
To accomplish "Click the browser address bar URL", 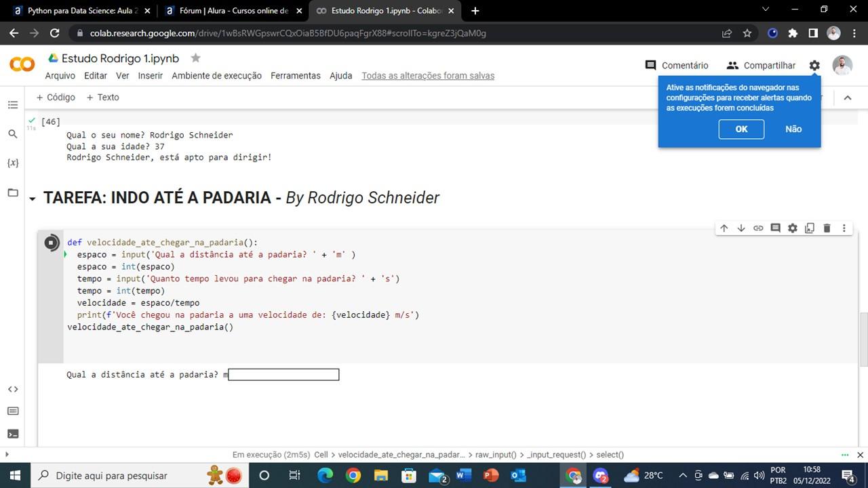I will [x=288, y=33].
